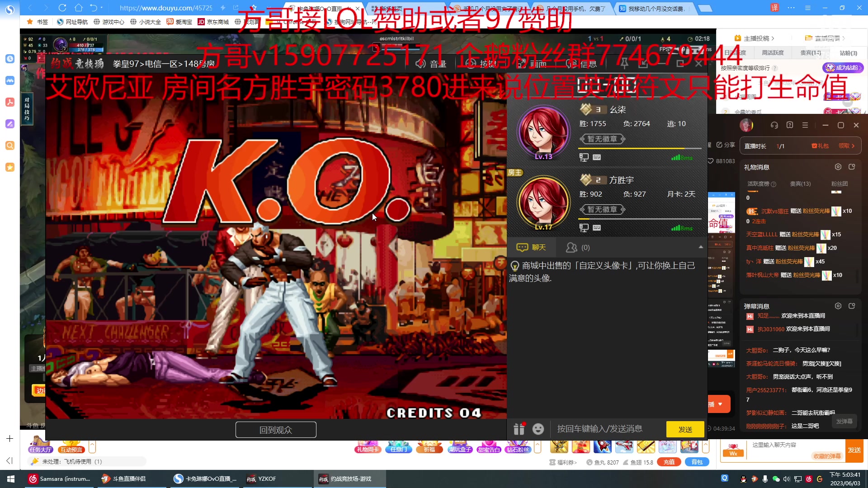Screen dimensions: 868x488
Task: Open 礼物消息 settings icon
Action: click(x=838, y=167)
